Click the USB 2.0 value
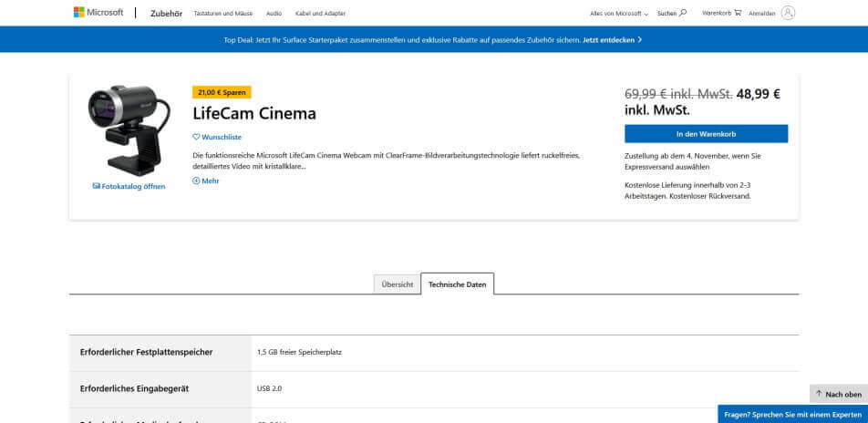868x423 pixels. point(270,388)
